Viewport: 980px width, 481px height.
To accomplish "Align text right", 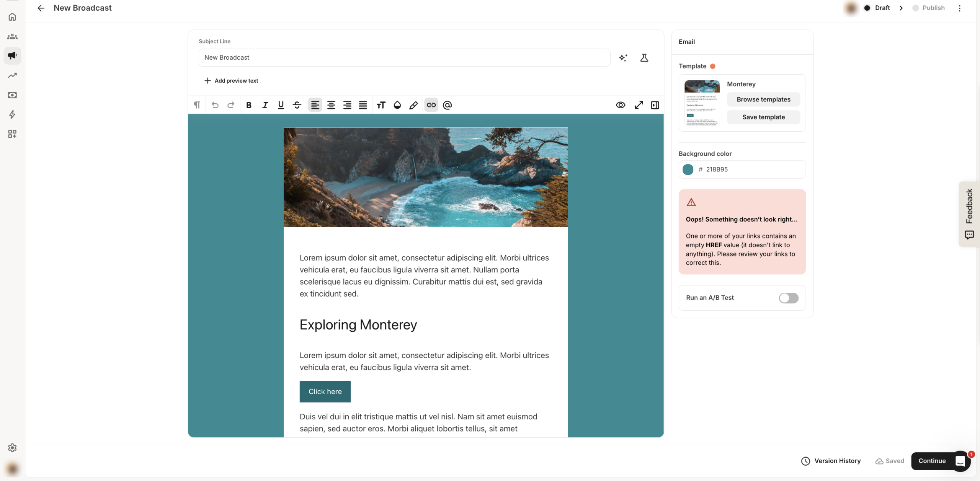I will 347,105.
